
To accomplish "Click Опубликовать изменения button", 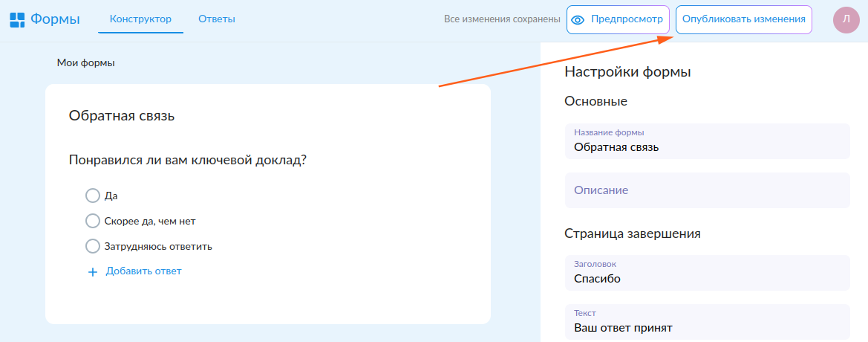I will coord(743,20).
